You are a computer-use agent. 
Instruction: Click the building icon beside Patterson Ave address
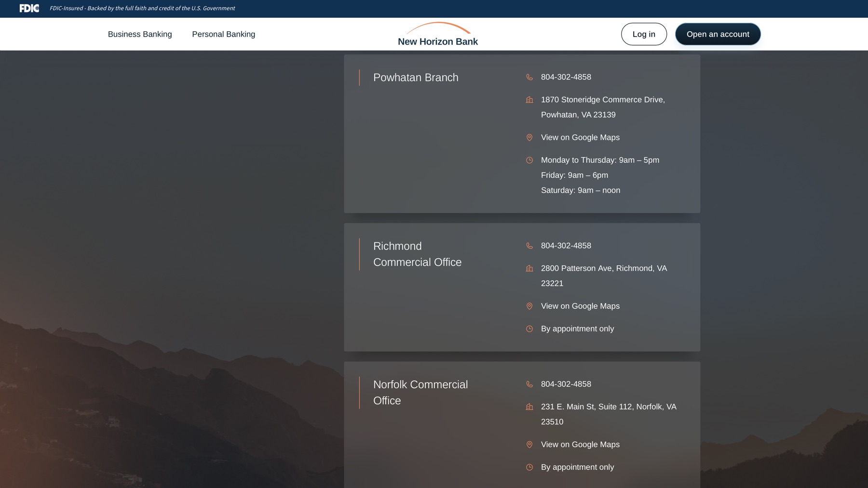529,268
